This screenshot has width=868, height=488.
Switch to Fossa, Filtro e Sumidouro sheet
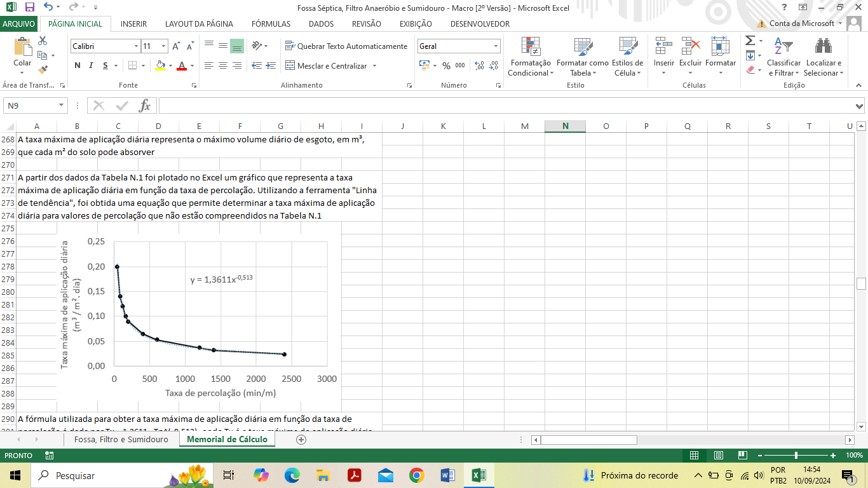[121, 440]
